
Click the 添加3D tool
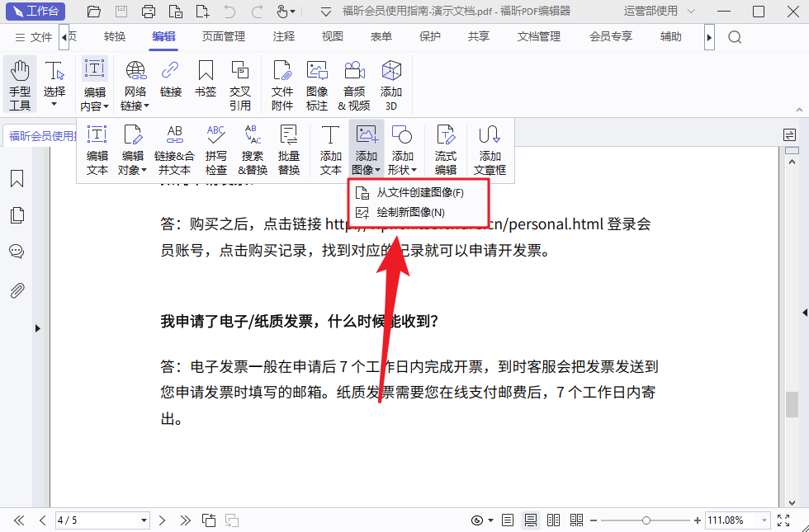click(x=390, y=83)
